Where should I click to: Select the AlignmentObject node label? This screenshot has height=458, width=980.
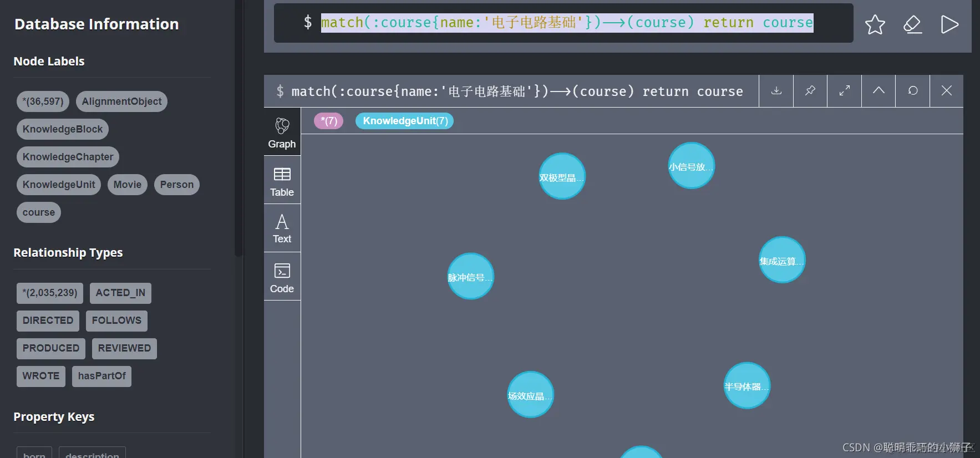[x=121, y=101]
